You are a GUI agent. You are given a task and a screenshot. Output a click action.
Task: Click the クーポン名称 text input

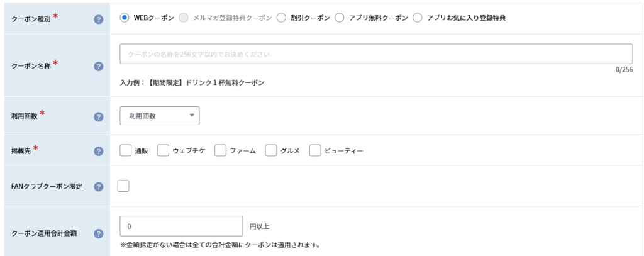pos(376,54)
